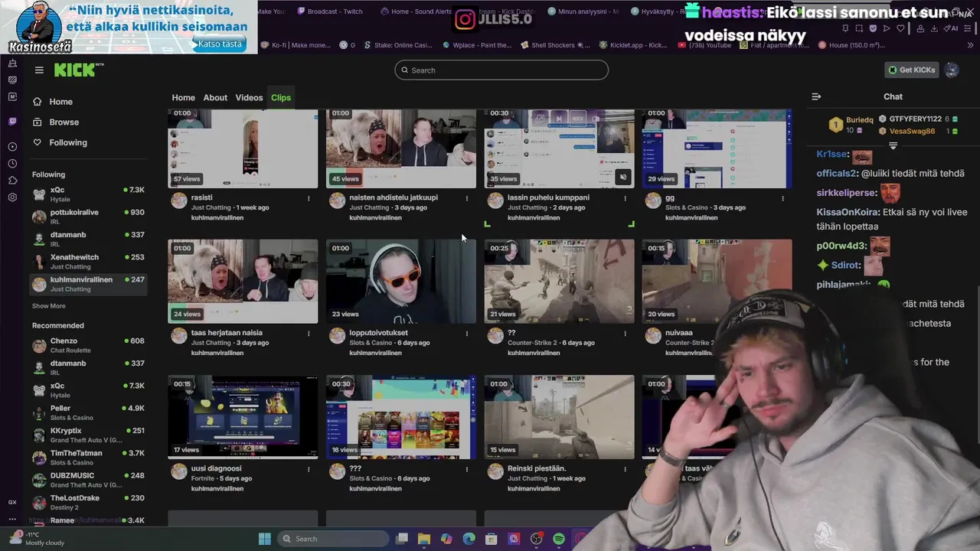Click the KissaOnKoira username in chat

click(x=848, y=212)
